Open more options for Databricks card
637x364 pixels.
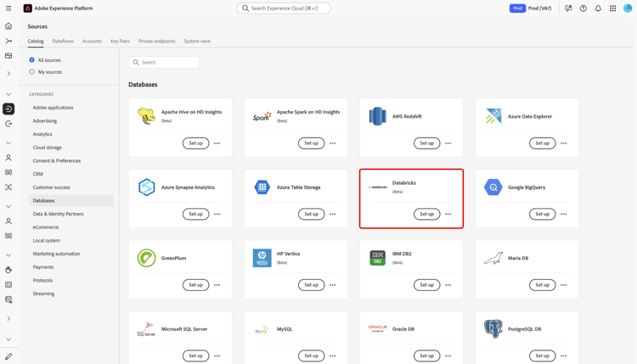(x=448, y=215)
